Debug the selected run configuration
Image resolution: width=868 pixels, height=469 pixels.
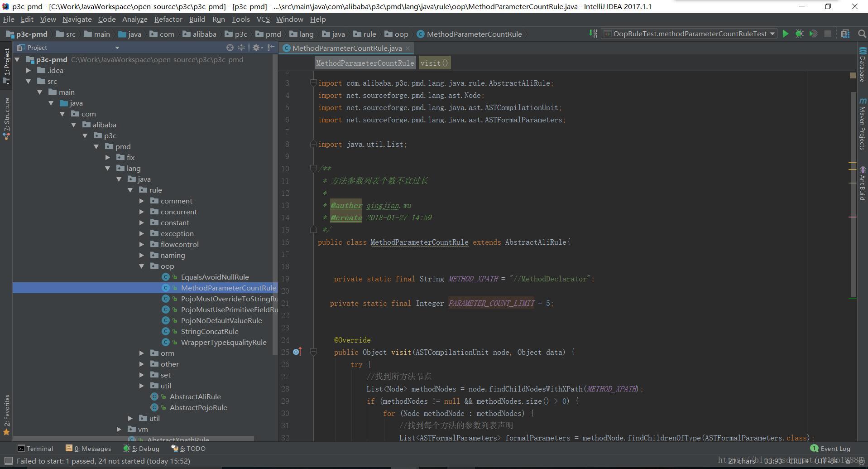tap(800, 34)
